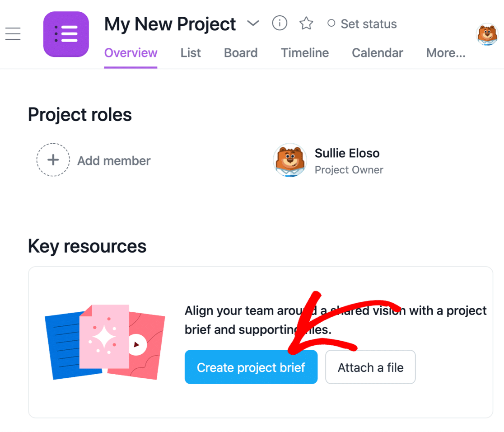Image resolution: width=504 pixels, height=432 pixels.
Task: Star My New Project as favorite
Action: 306,23
